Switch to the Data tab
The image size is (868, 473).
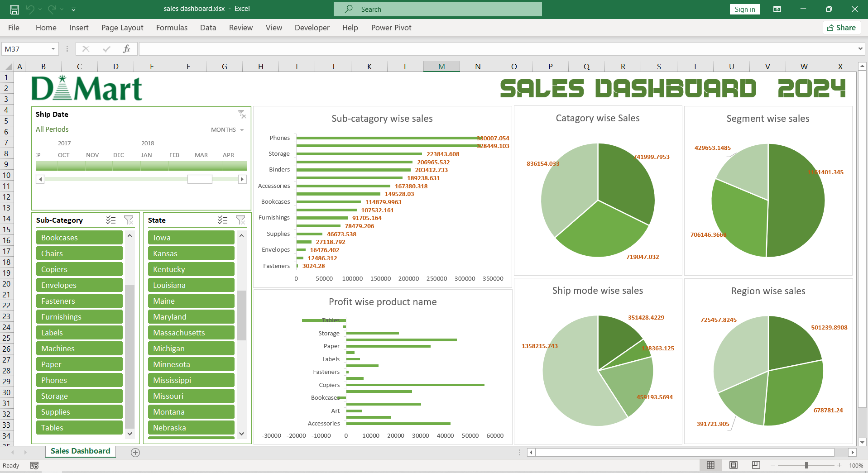[x=208, y=28]
